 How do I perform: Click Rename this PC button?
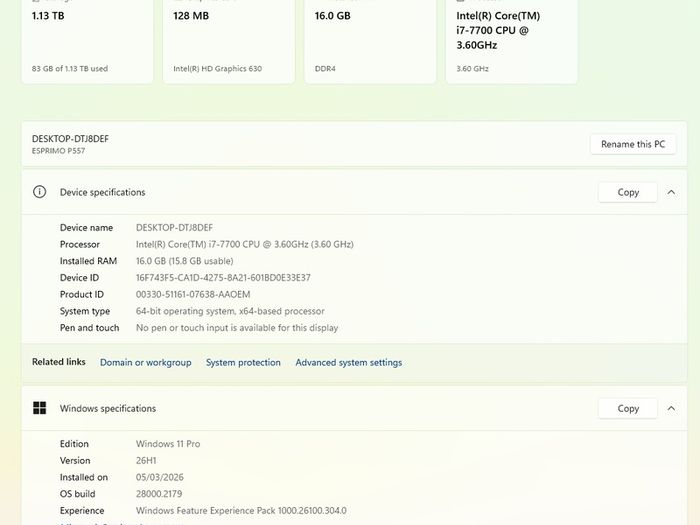[633, 144]
